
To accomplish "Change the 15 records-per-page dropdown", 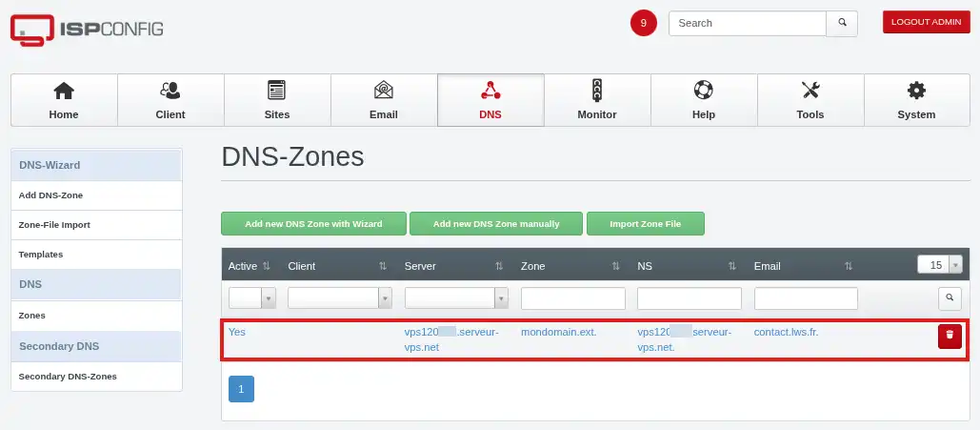I will (x=940, y=265).
